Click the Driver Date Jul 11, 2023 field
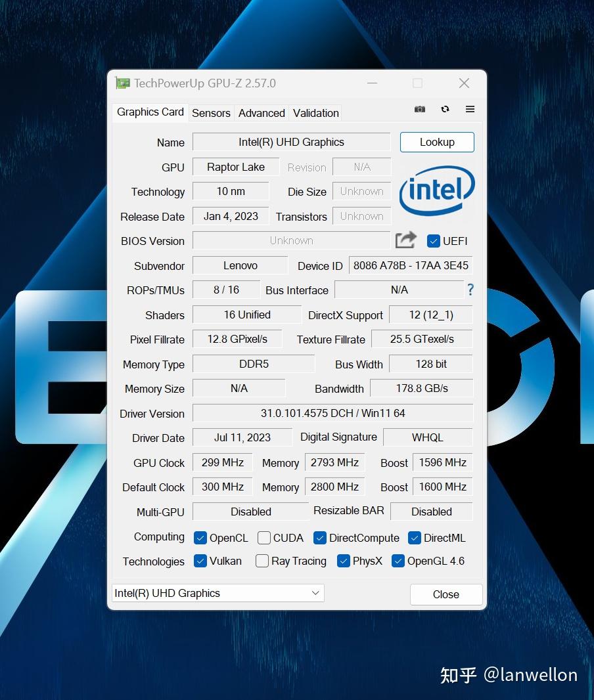594x700 pixels. 242,437
